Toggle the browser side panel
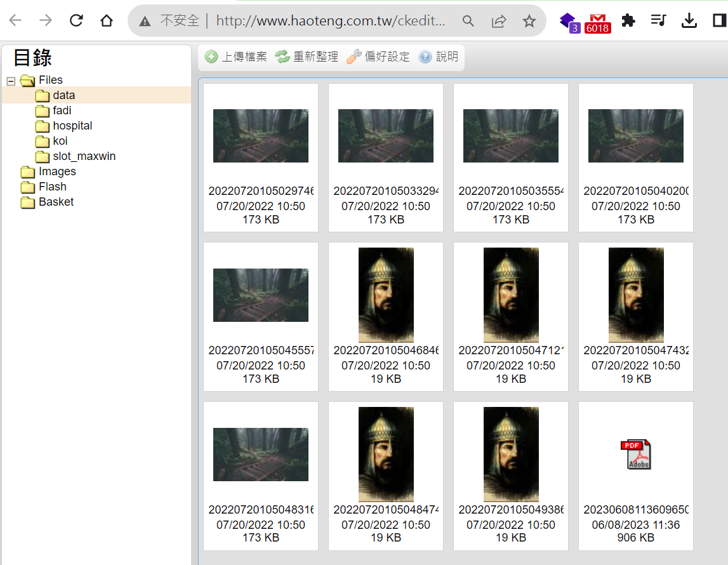 coord(719,20)
